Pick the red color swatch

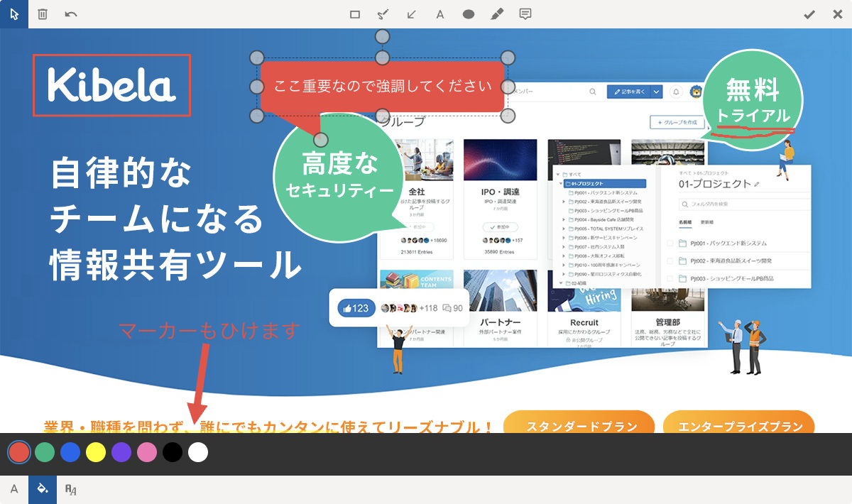19,452
